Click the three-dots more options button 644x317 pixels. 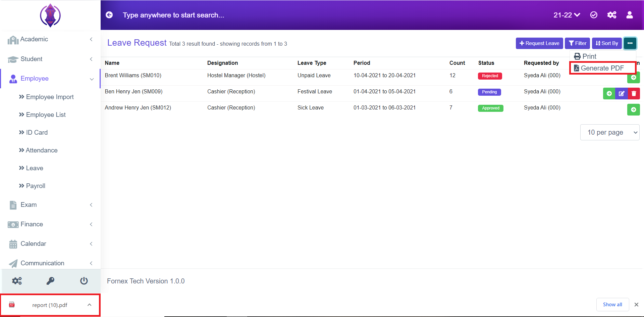[630, 43]
